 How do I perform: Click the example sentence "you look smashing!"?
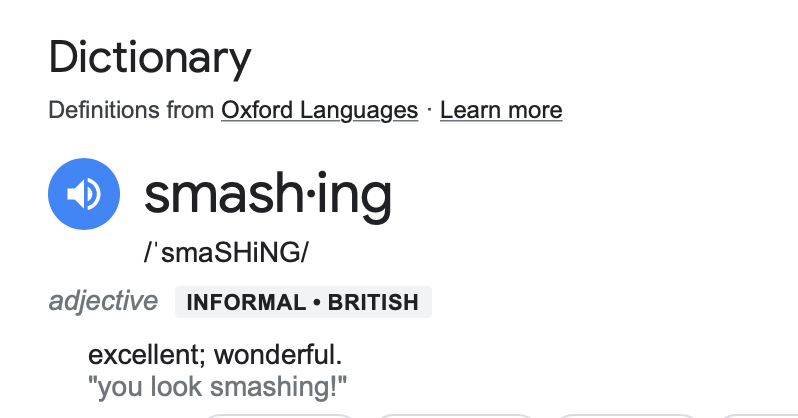click(221, 386)
